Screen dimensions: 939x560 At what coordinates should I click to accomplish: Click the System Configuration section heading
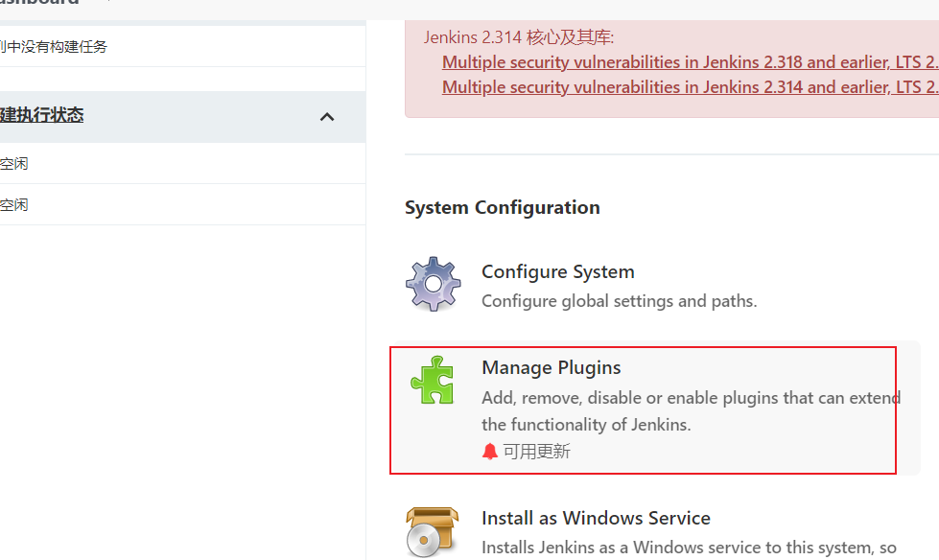click(x=502, y=207)
